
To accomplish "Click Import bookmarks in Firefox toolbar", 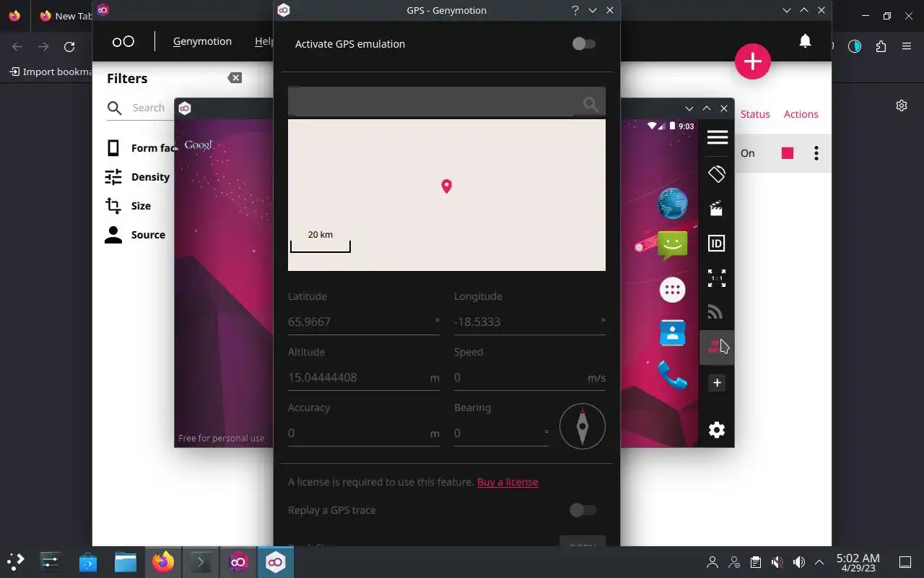I will click(51, 72).
